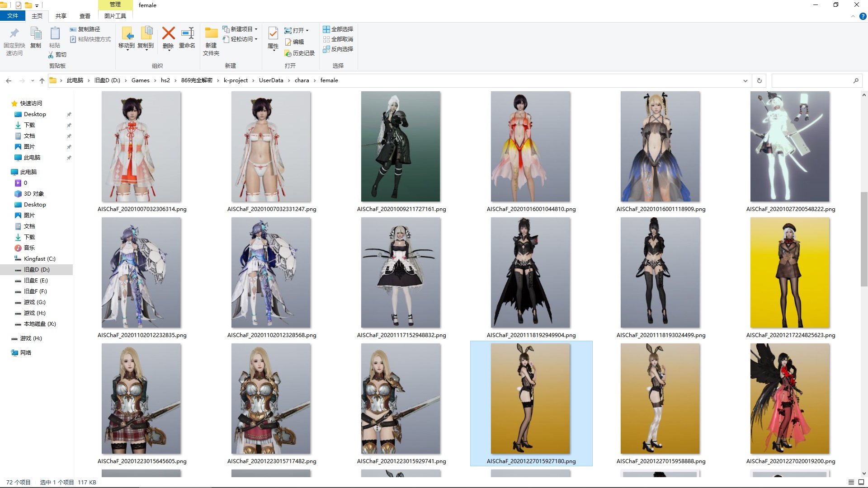The height and width of the screenshot is (488, 868).
Task: Switch to details view icon in status bar
Action: pyautogui.click(x=851, y=482)
